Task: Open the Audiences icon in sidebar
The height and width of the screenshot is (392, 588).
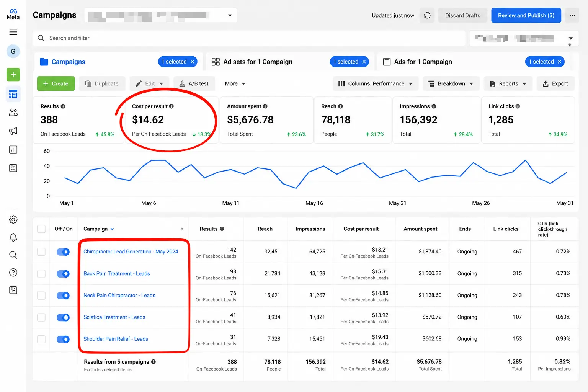Action: click(13, 113)
